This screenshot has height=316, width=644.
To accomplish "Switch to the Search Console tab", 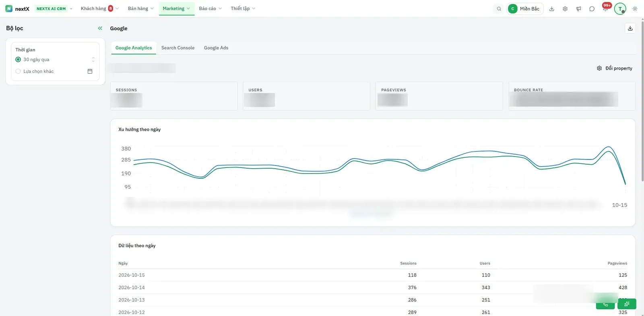I will tap(178, 48).
